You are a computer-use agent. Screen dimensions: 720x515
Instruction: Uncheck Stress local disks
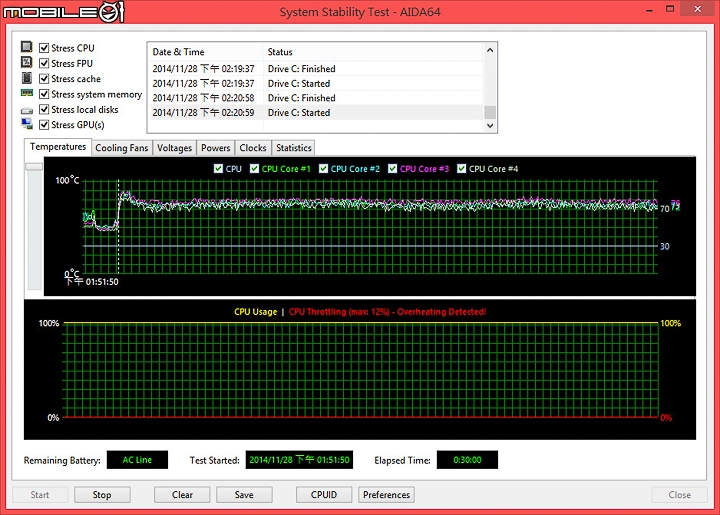(x=44, y=109)
